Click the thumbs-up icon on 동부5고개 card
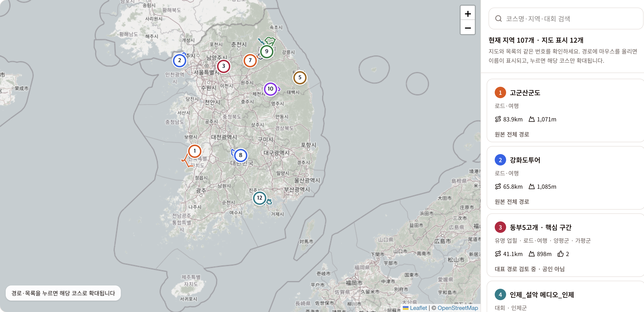The height and width of the screenshot is (312, 644). tap(560, 254)
